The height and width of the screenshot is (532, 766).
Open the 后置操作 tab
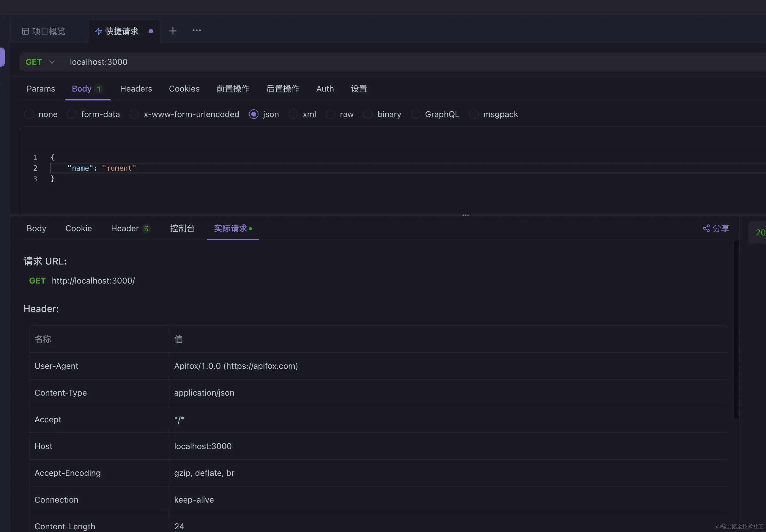pyautogui.click(x=283, y=89)
